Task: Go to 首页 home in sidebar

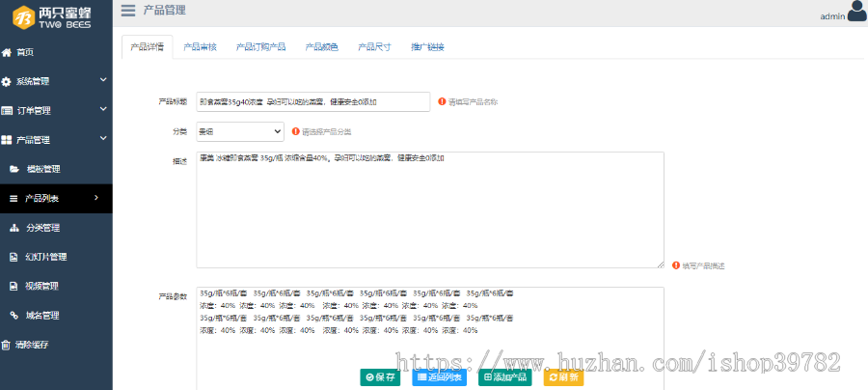Action: 24,52
